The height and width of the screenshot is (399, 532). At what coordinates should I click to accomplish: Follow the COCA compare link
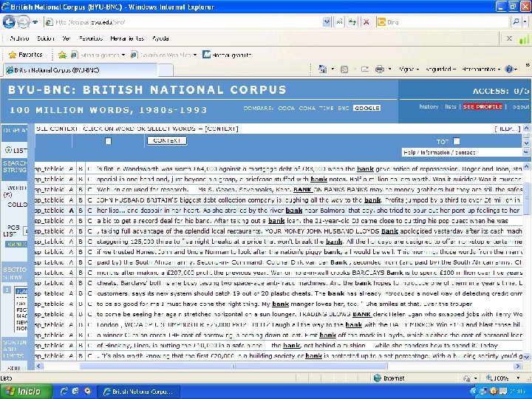click(x=287, y=108)
